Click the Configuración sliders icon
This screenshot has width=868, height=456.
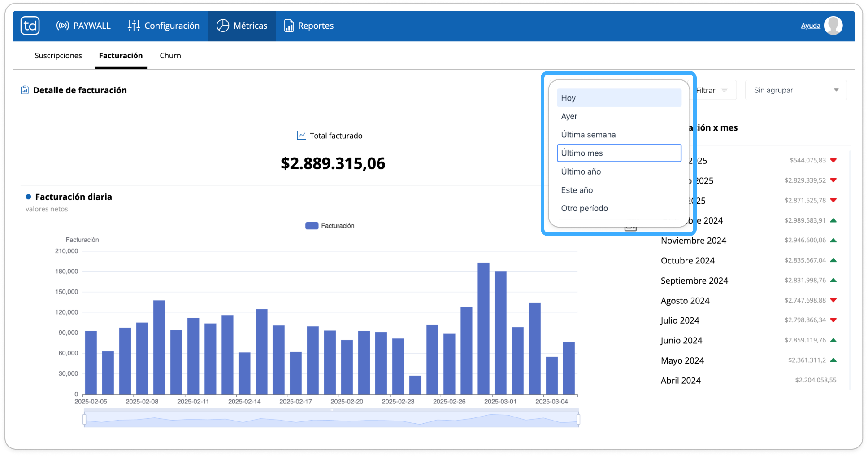(134, 26)
